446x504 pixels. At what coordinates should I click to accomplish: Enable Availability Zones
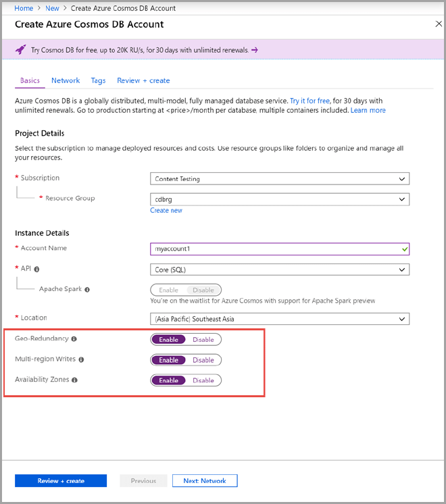click(168, 380)
